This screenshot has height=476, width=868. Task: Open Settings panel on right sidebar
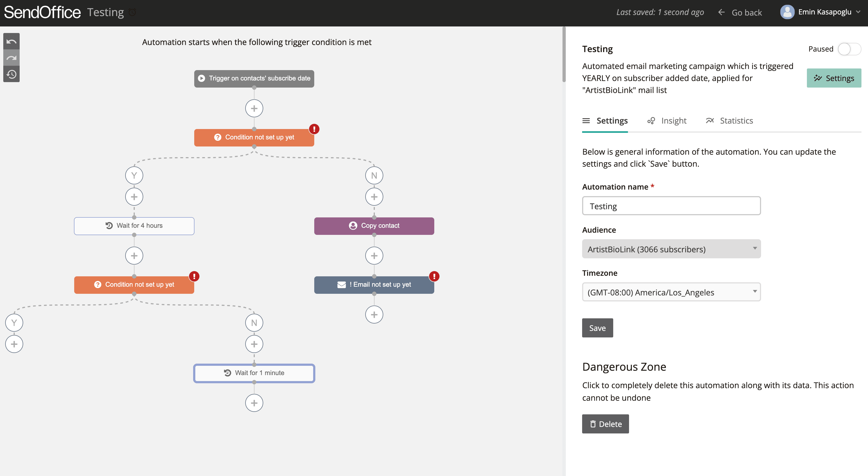click(x=833, y=77)
